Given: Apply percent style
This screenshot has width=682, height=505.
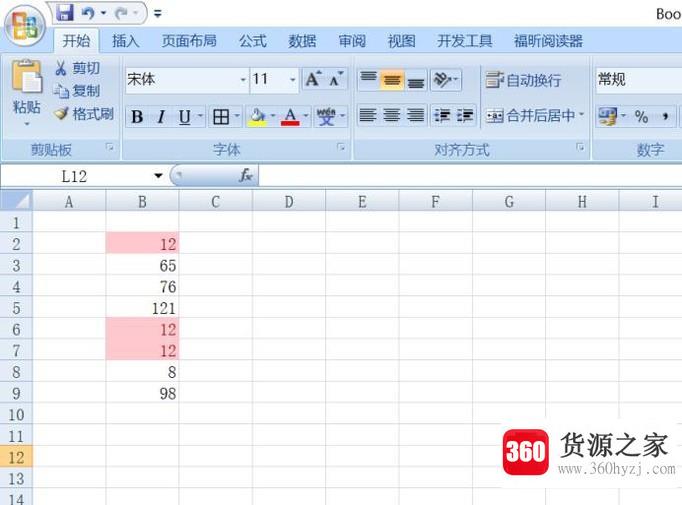Looking at the screenshot, I should pos(641,116).
